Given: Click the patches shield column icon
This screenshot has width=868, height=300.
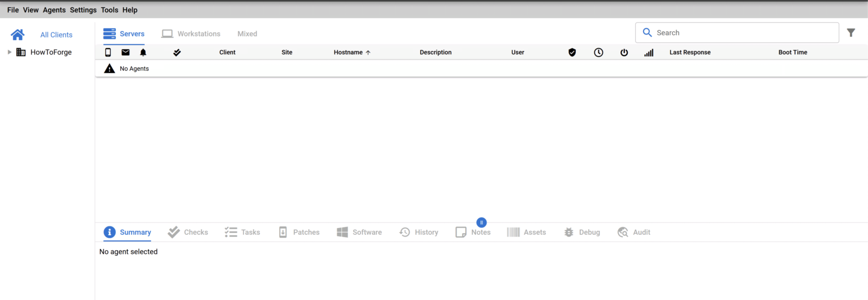Looking at the screenshot, I should click(x=572, y=52).
